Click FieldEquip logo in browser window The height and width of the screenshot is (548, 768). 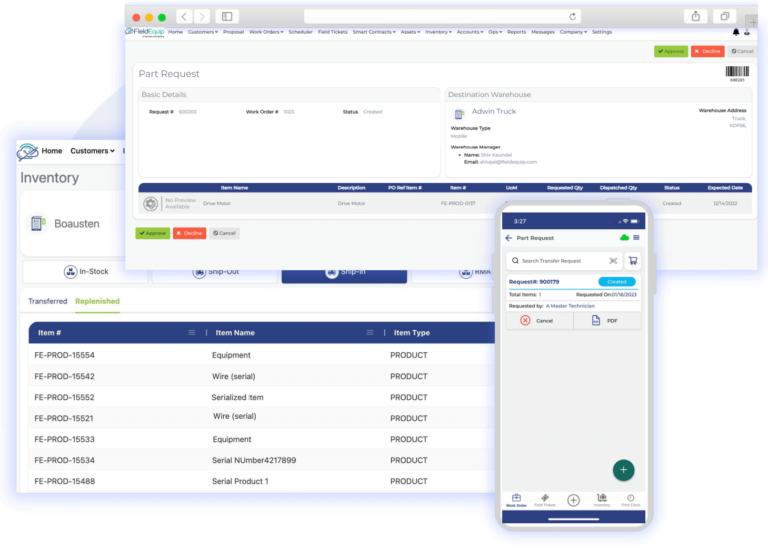tap(145, 32)
